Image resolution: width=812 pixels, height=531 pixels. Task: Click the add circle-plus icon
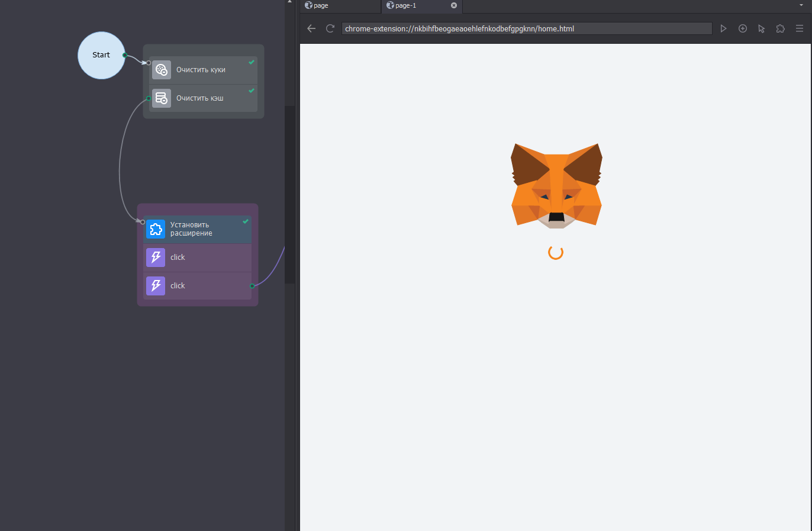click(743, 28)
